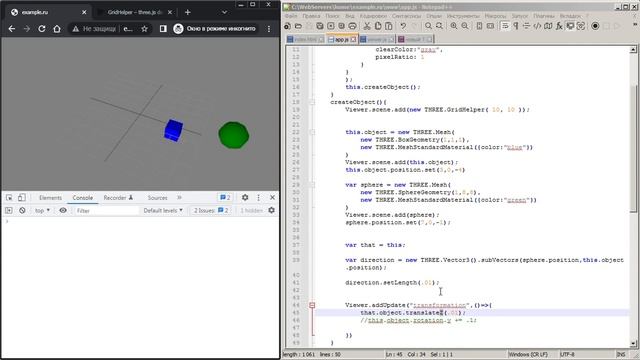The width and height of the screenshot is (640, 360).
Task: Close the GridHelper three.js tab
Action: tap(170, 12)
